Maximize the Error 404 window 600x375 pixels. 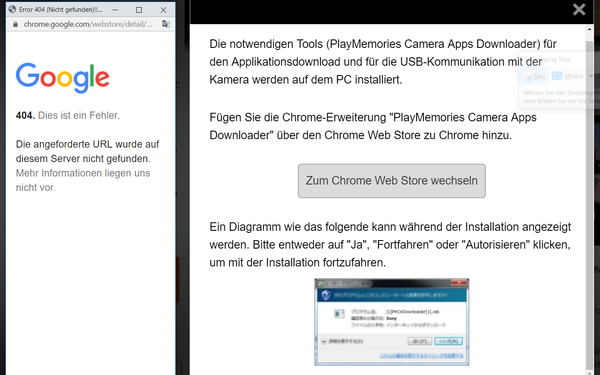tap(139, 10)
